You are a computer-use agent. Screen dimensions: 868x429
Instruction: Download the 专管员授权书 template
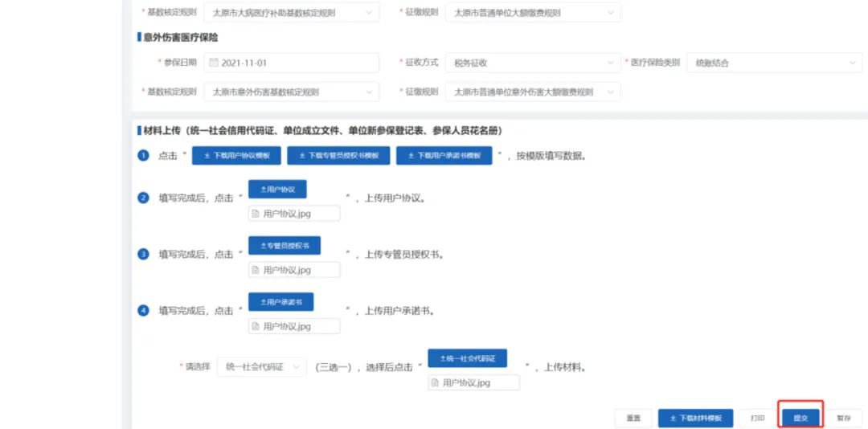click(x=338, y=156)
